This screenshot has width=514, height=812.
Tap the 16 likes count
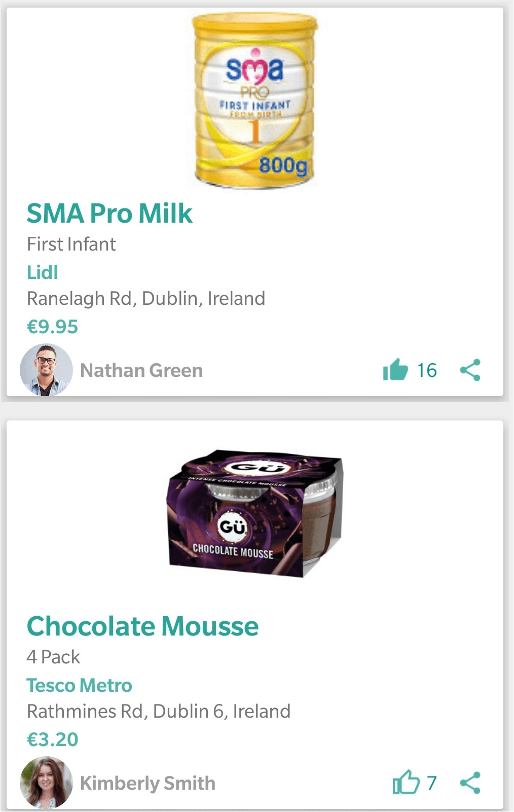(427, 370)
